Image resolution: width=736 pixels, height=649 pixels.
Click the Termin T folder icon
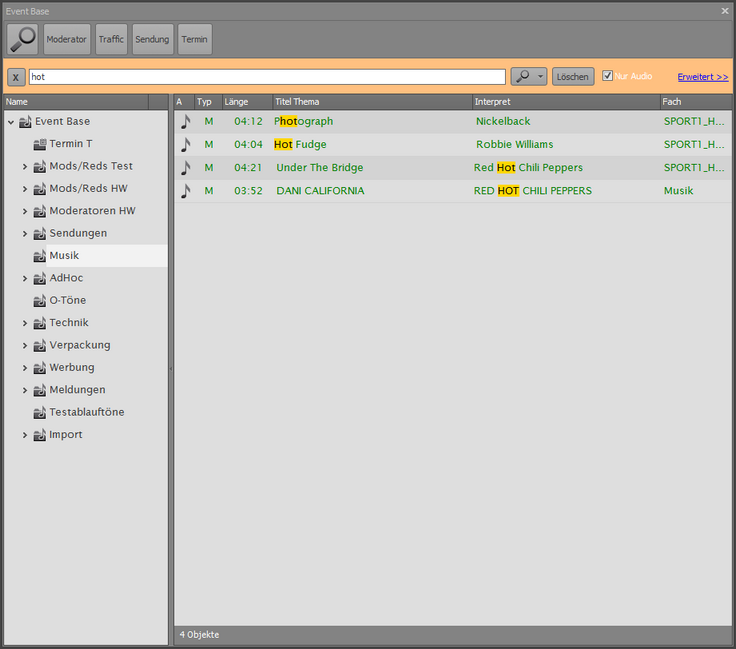(40, 144)
